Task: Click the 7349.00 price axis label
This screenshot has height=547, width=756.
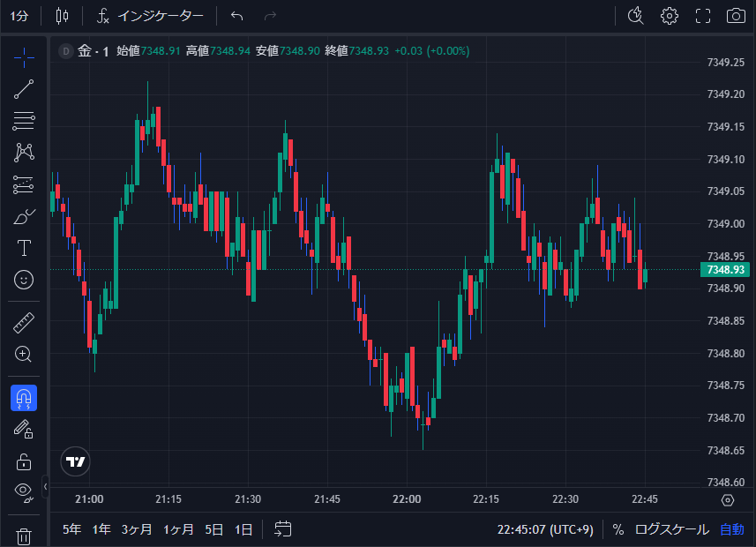Action: [x=726, y=224]
